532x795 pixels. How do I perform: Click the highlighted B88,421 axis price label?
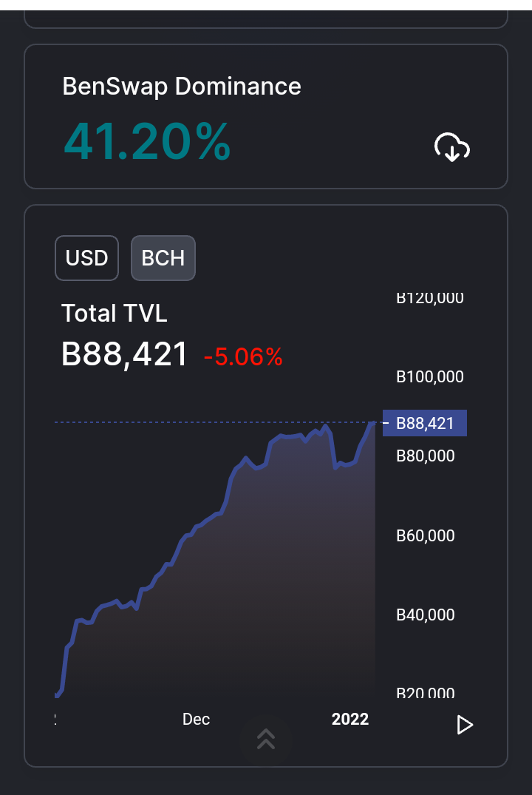425,423
